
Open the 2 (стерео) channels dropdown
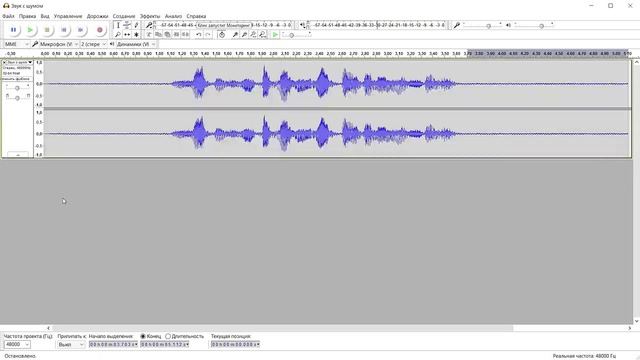pos(93,44)
